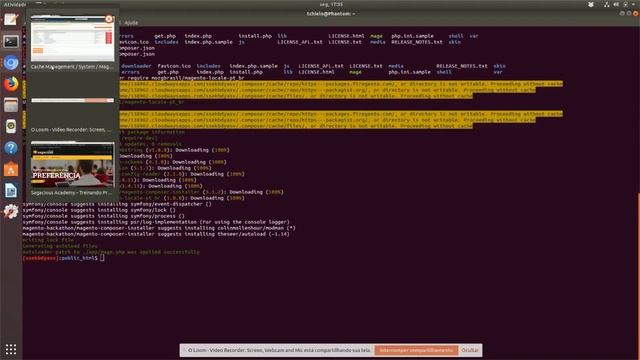Screen dimensions: 640x360
Task: Open the system tools gear-wrench icon
Action: tap(11, 211)
